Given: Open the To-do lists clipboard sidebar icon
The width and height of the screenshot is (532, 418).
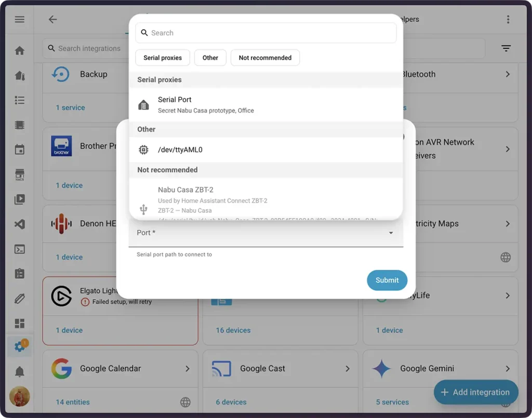Looking at the screenshot, I should click(x=19, y=274).
